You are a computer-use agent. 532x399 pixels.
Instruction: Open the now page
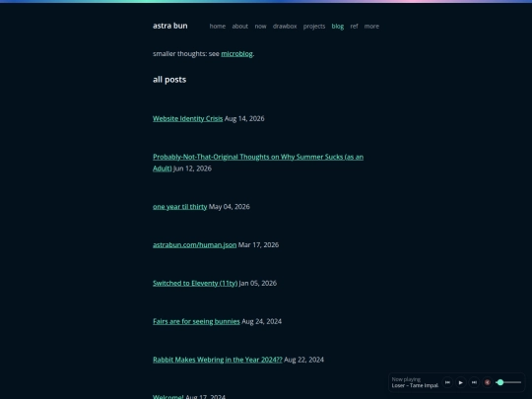point(260,27)
